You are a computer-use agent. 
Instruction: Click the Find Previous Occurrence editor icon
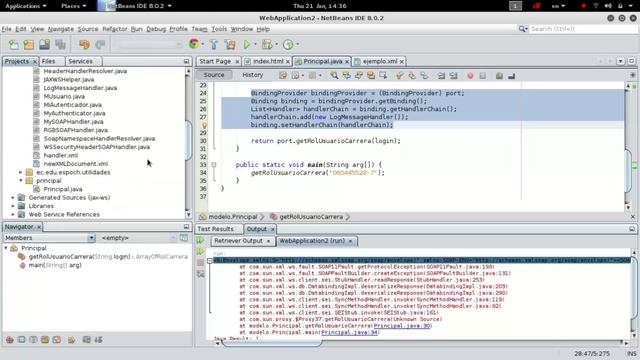click(347, 76)
